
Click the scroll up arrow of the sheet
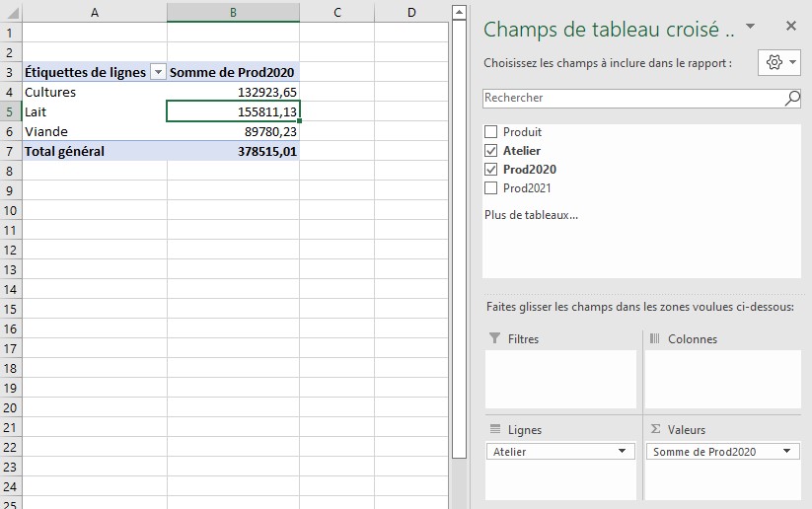(459, 13)
